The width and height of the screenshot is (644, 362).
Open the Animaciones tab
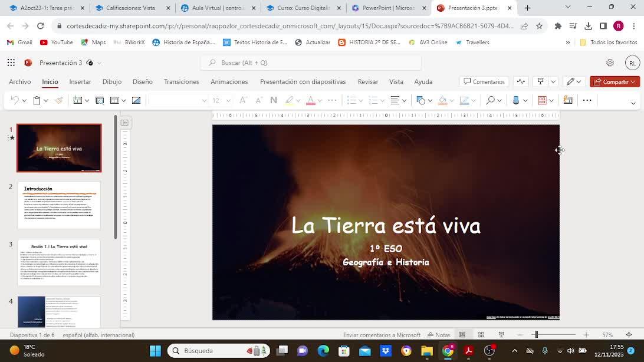point(229,82)
